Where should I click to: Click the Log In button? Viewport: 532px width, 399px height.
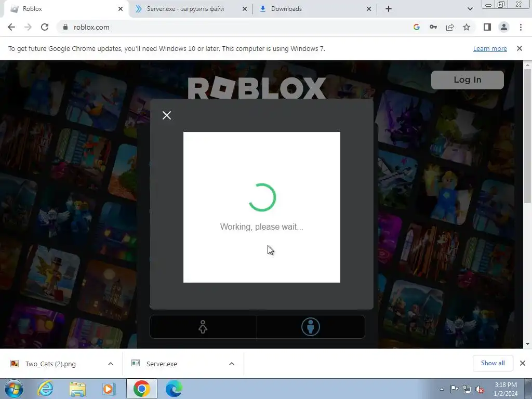(x=468, y=79)
